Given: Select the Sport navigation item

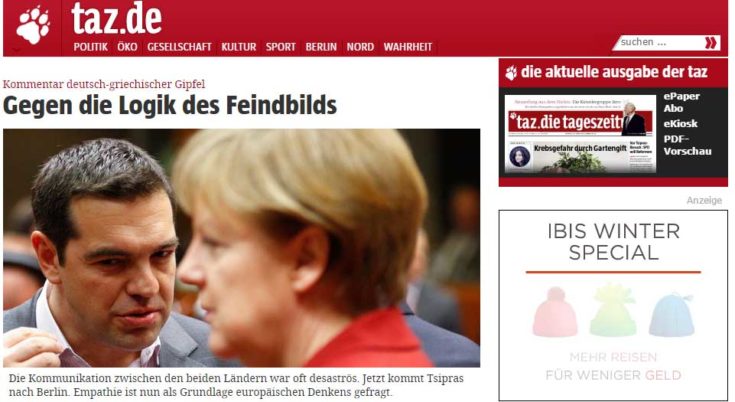Looking at the screenshot, I should [x=280, y=47].
